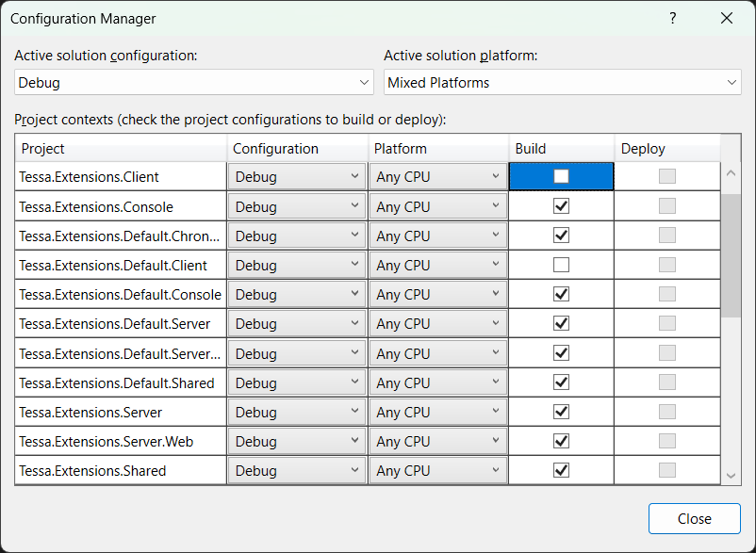Screen dimensions: 756x553
Task: Open Active solution configuration dropdown
Action: (x=194, y=83)
